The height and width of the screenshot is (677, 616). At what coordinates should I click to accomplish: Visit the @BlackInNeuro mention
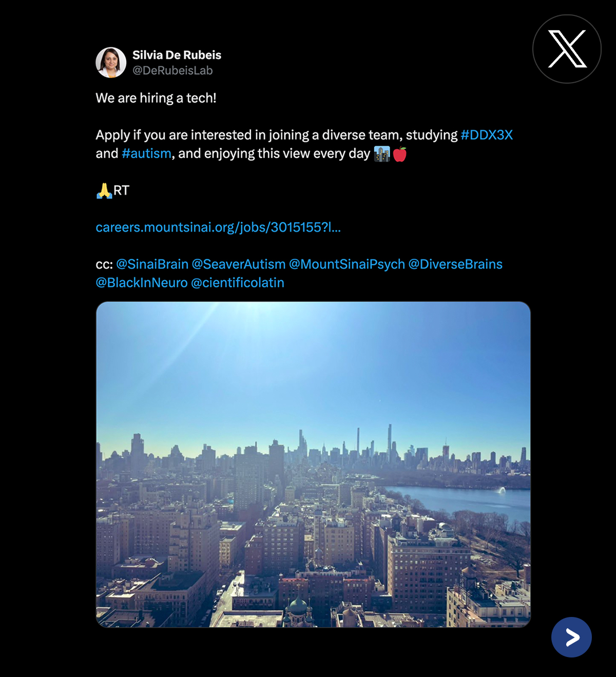[x=142, y=283]
